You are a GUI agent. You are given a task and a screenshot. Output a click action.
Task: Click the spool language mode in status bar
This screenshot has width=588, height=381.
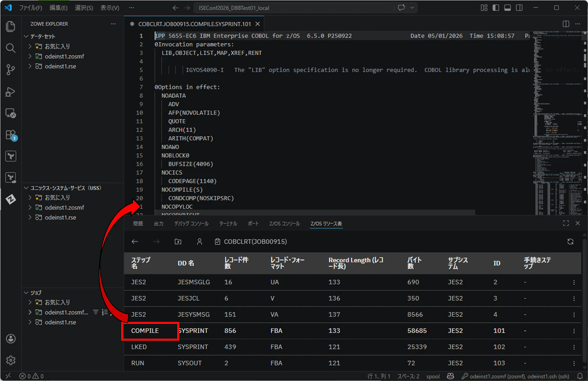(x=433, y=376)
